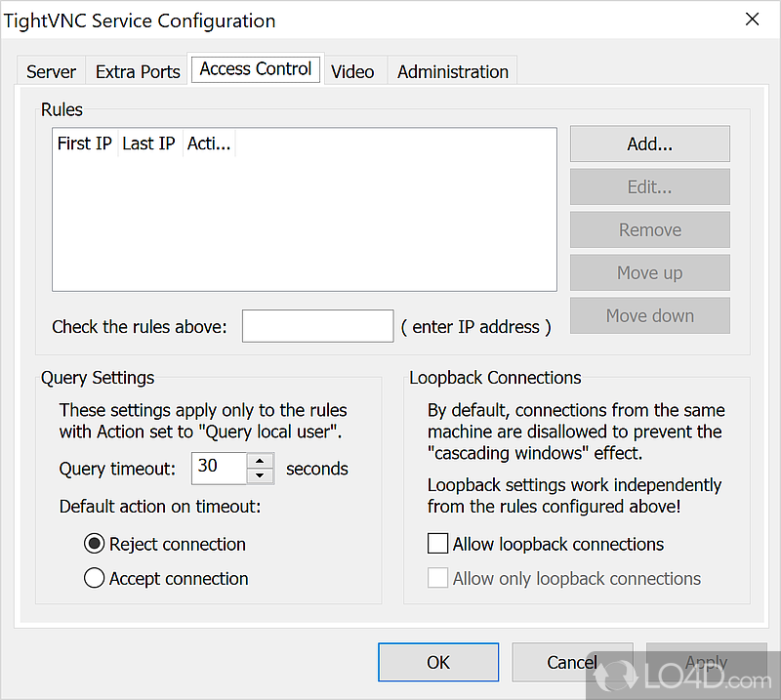Open the Administration tab

click(x=453, y=71)
